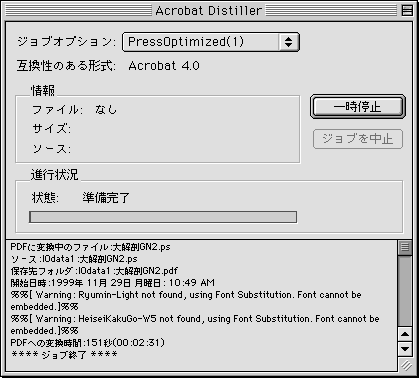Click the Ryumin-Light not found warning line
This screenshot has width=419, height=378.
(x=186, y=301)
